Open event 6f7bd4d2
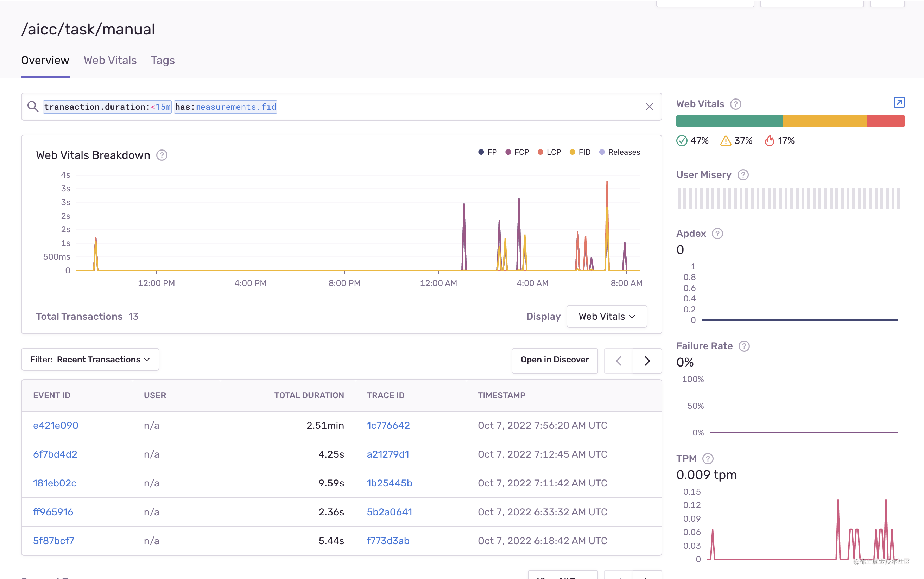 55,454
